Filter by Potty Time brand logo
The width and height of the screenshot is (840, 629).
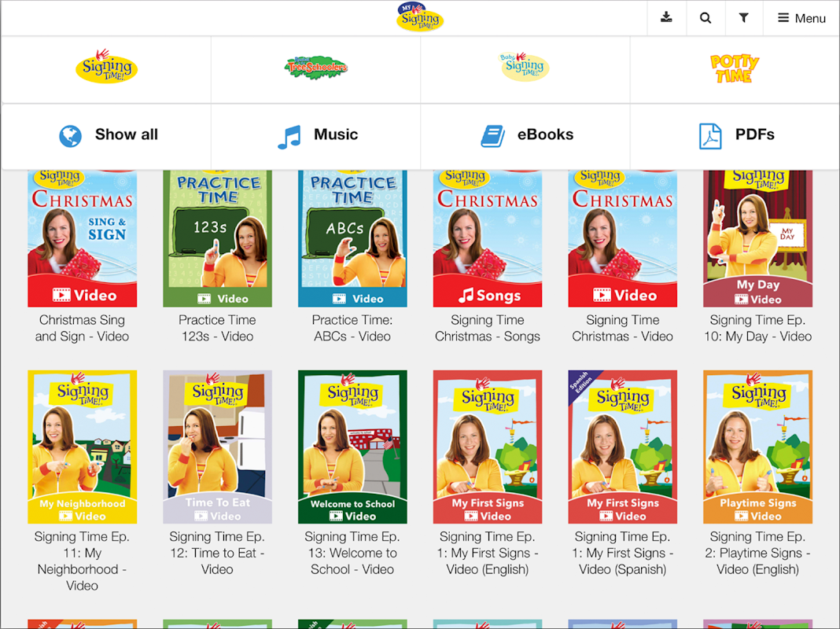(735, 68)
